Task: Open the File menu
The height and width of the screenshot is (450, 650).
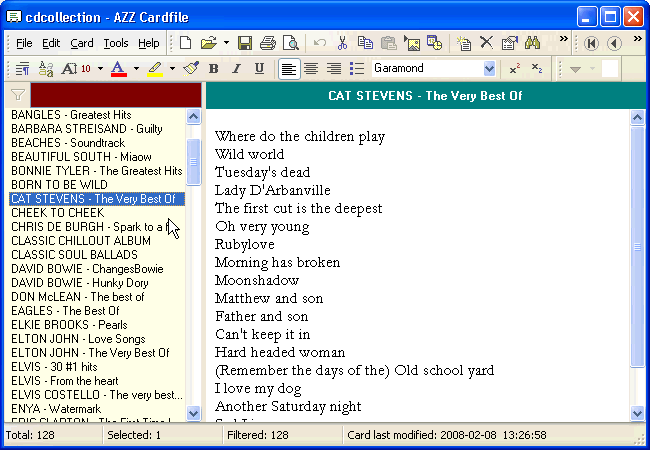Action: pos(24,43)
